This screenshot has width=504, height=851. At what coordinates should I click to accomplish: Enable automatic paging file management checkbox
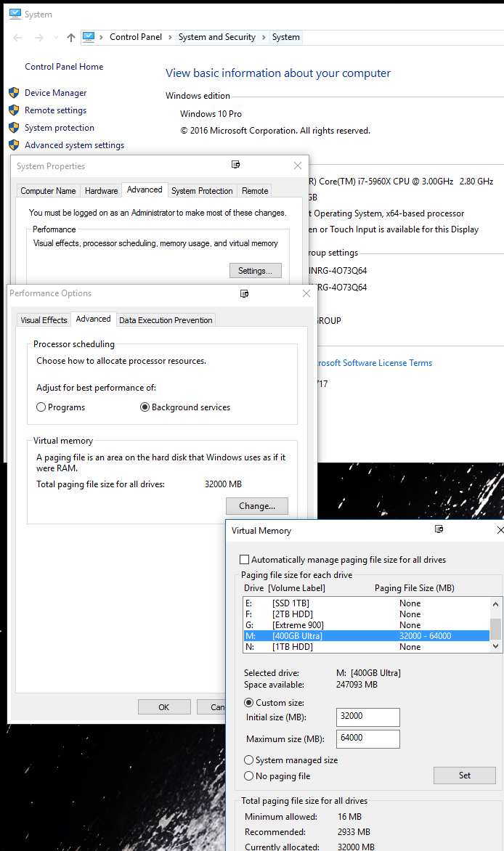point(245,560)
